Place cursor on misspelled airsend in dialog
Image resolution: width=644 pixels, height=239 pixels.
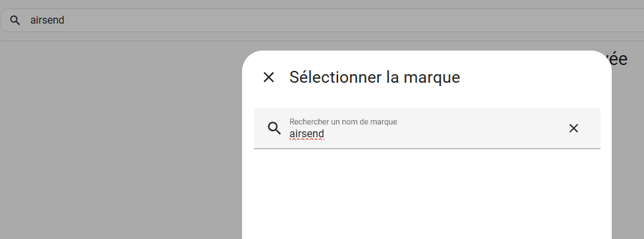click(307, 134)
